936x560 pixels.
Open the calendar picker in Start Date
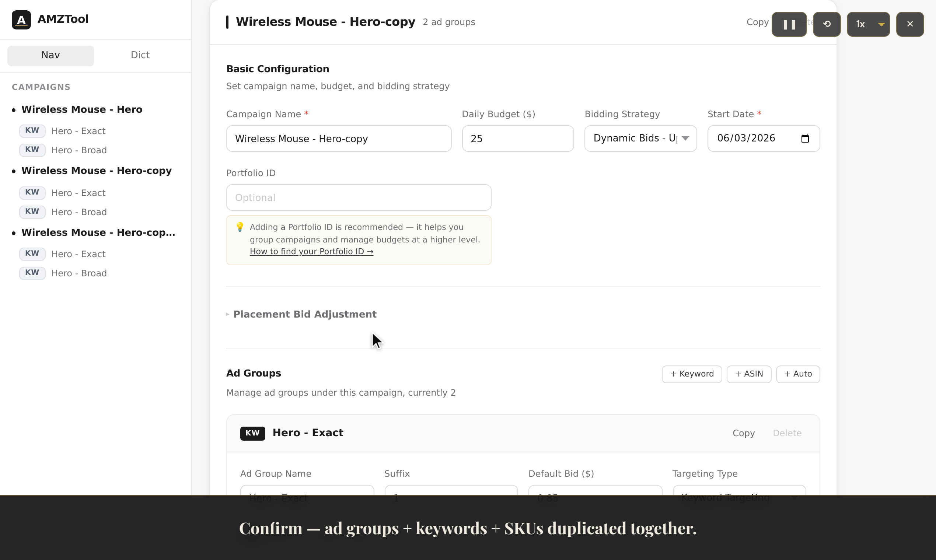pos(805,139)
